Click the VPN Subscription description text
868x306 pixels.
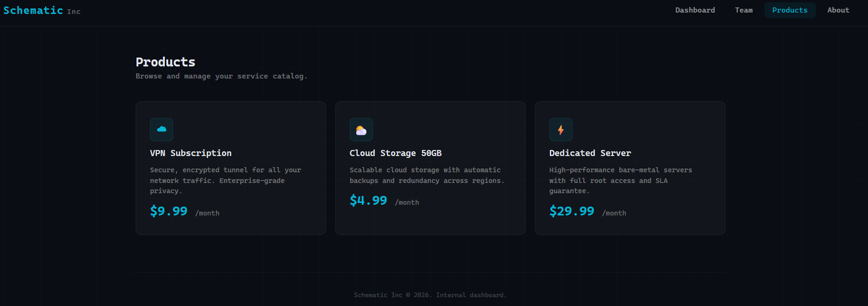click(x=225, y=180)
